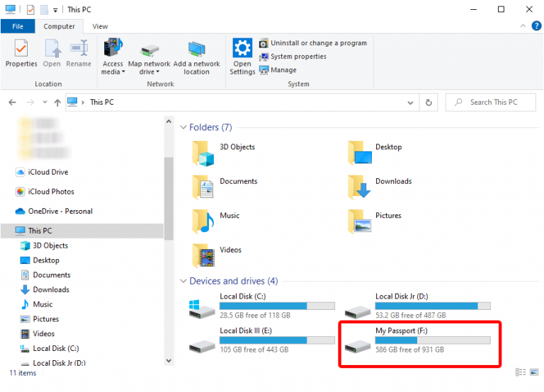The image size is (544, 392).
Task: Open the Documents folder in main pane
Action: pos(225,187)
